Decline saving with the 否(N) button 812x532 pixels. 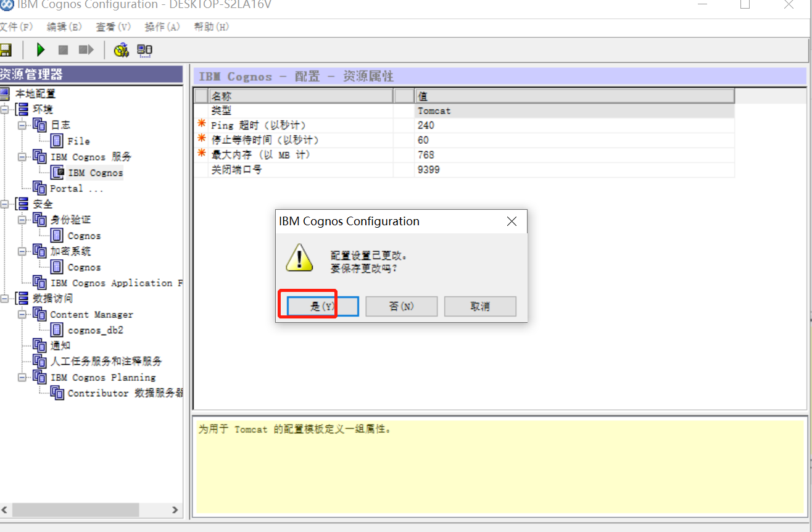pyautogui.click(x=402, y=306)
